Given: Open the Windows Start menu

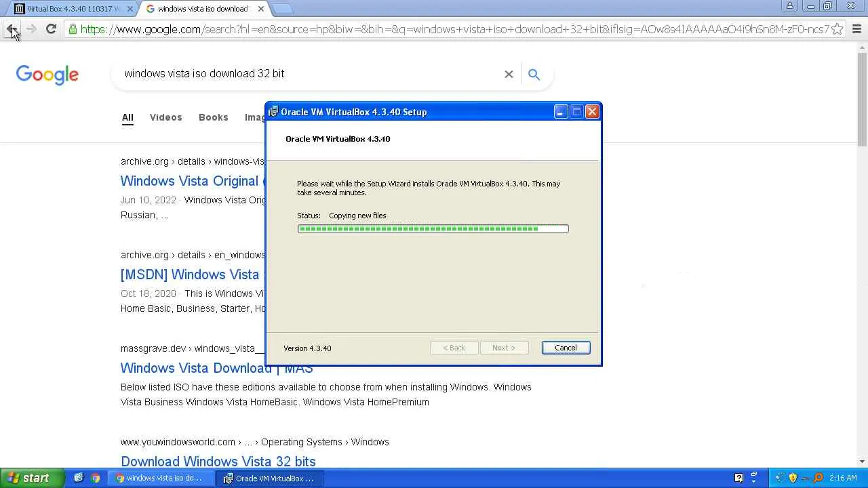Looking at the screenshot, I should click(x=33, y=478).
